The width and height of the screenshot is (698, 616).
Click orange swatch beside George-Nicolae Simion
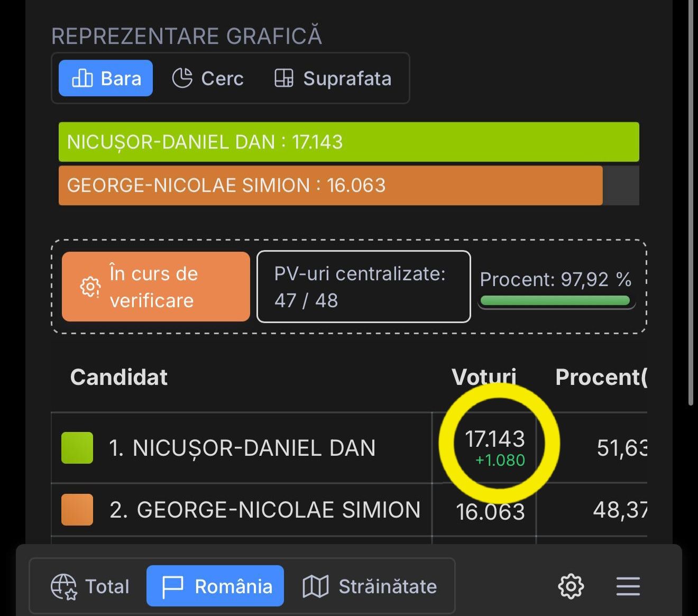click(77, 510)
